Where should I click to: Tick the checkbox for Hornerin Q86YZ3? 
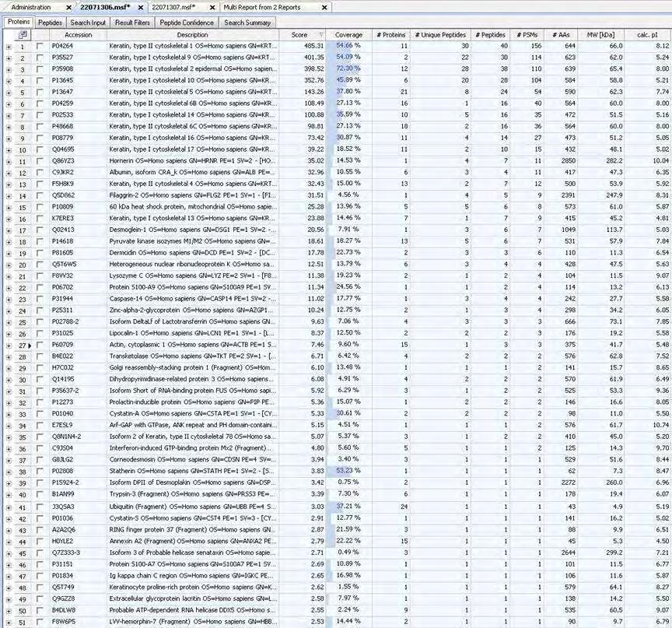(x=40, y=161)
